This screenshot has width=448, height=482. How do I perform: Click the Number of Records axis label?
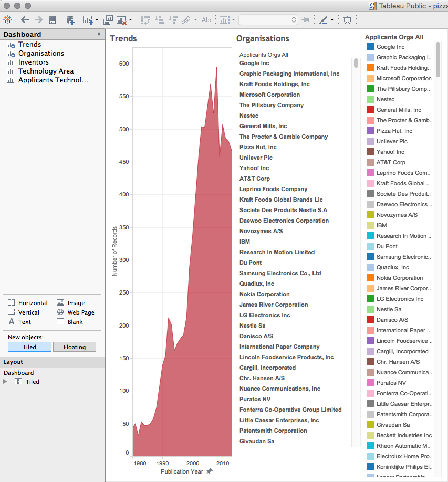point(114,251)
